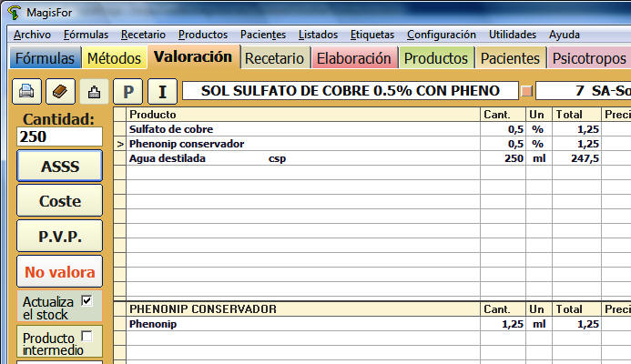Image resolution: width=631 pixels, height=364 pixels.
Task: Toggle the Actualiza el stock checkbox
Action: 87,300
